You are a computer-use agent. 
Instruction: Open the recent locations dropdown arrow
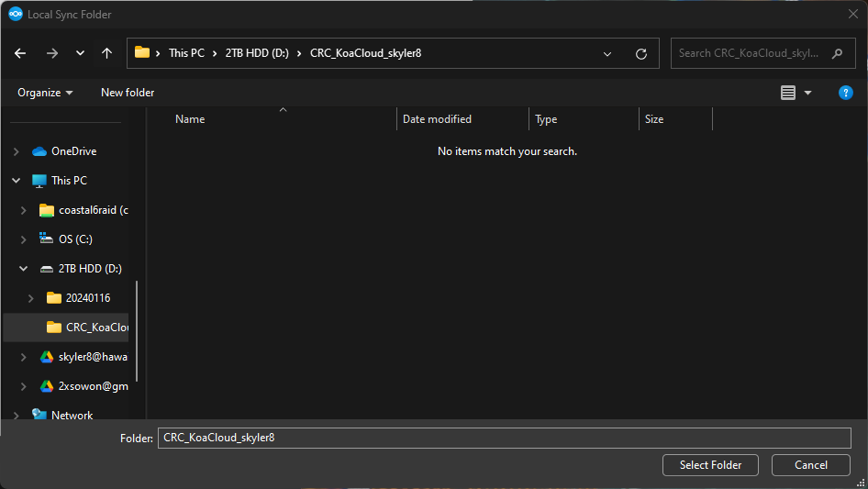[80, 53]
